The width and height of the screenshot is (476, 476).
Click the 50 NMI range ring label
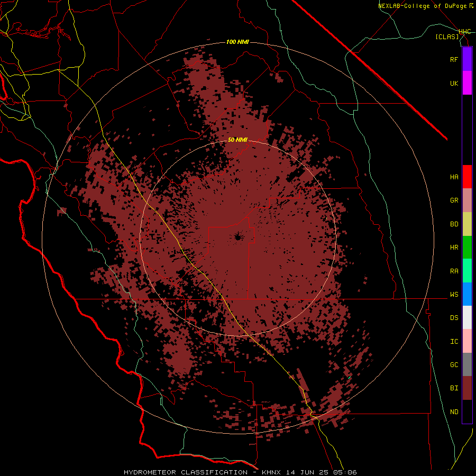click(237, 140)
